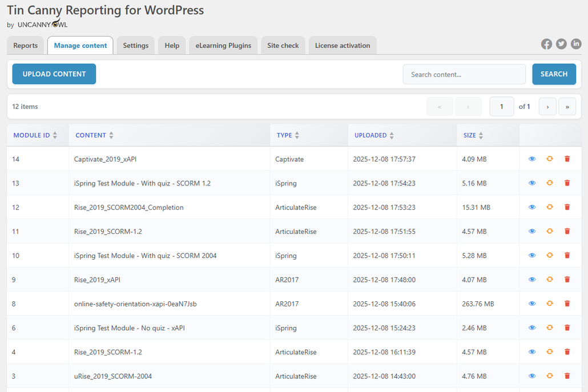
Task: Delete module ID 10
Action: click(567, 255)
